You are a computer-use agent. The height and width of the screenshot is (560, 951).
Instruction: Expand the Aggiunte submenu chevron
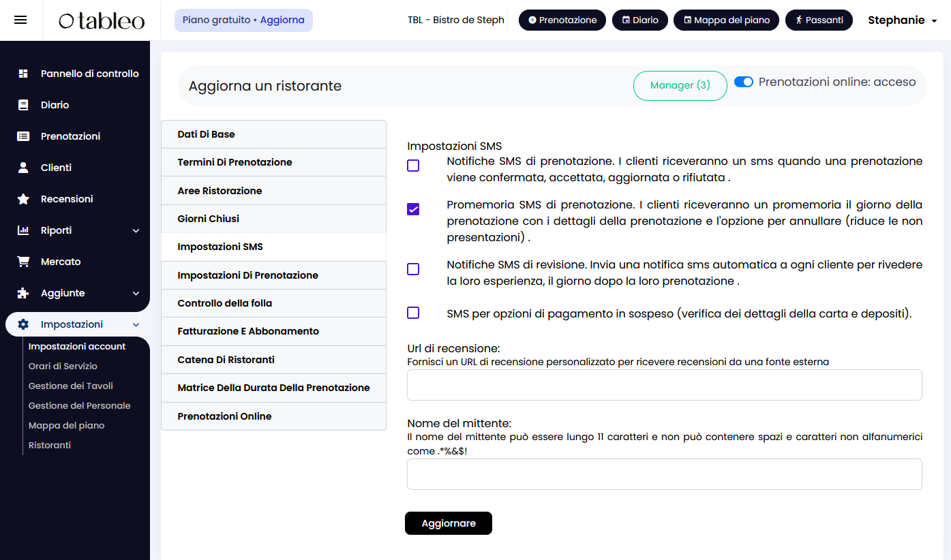[x=136, y=294]
